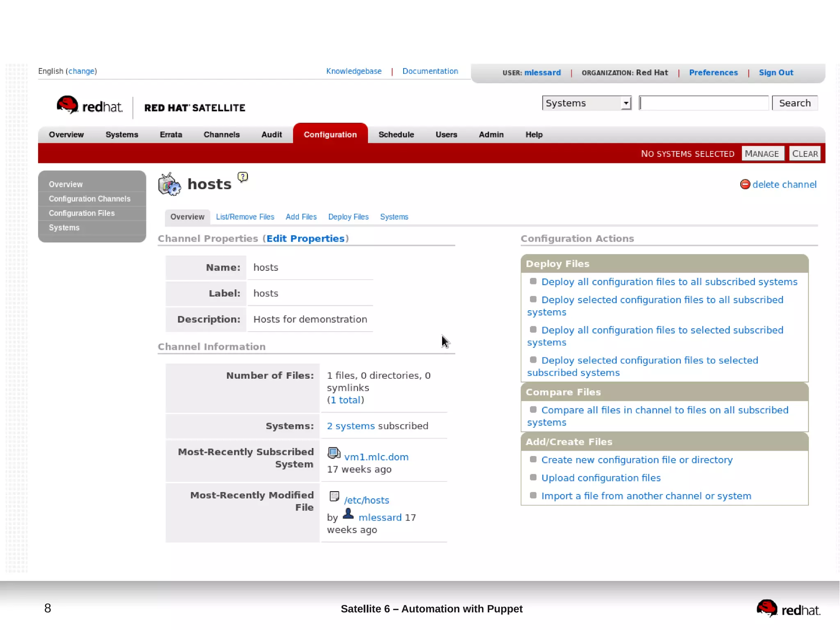Click the red delete channel icon
The height and width of the screenshot is (630, 840).
click(744, 184)
